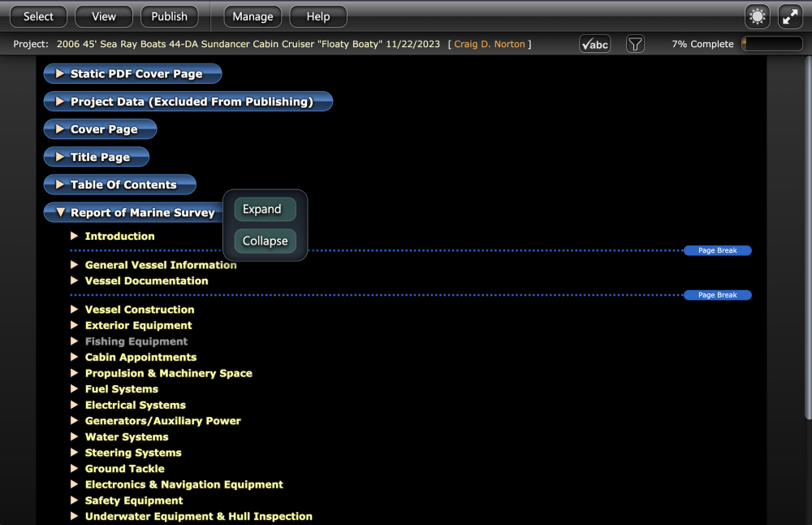Image resolution: width=812 pixels, height=525 pixels.
Task: Expand the Fuel Systems section
Action: pos(75,389)
